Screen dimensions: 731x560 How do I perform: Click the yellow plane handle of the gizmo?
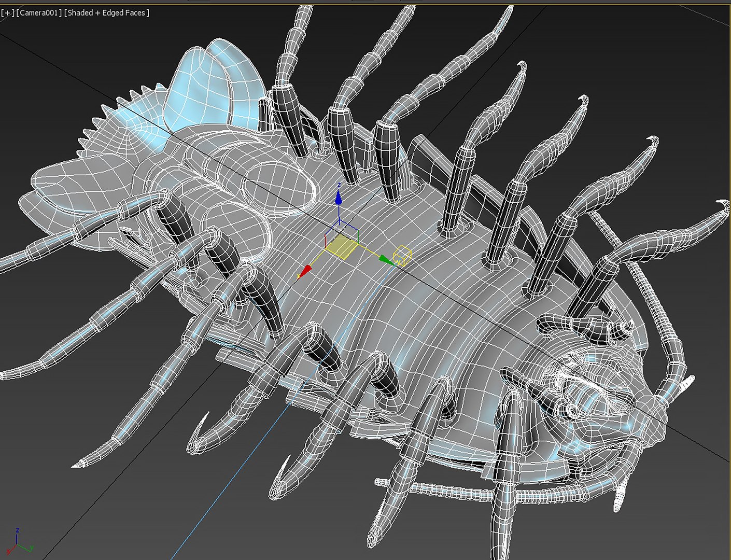point(342,246)
